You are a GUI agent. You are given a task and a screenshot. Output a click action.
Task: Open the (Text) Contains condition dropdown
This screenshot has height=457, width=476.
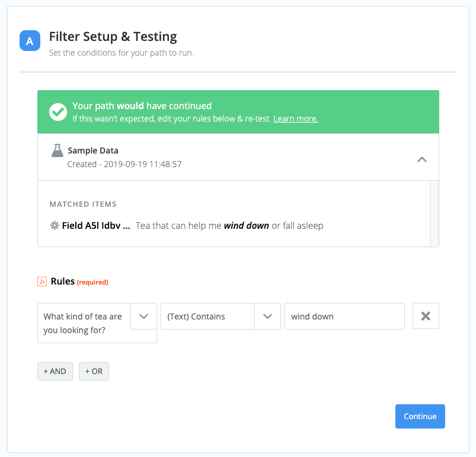pyautogui.click(x=221, y=316)
